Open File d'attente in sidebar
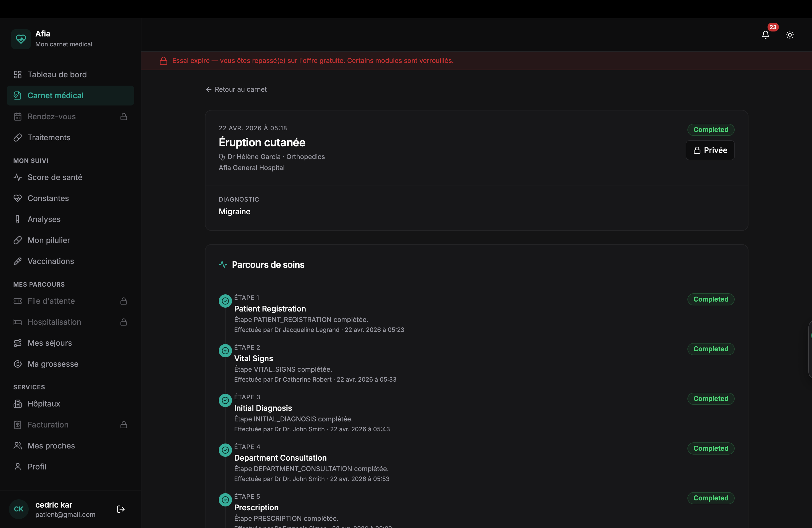Image resolution: width=812 pixels, height=528 pixels. (x=70, y=301)
